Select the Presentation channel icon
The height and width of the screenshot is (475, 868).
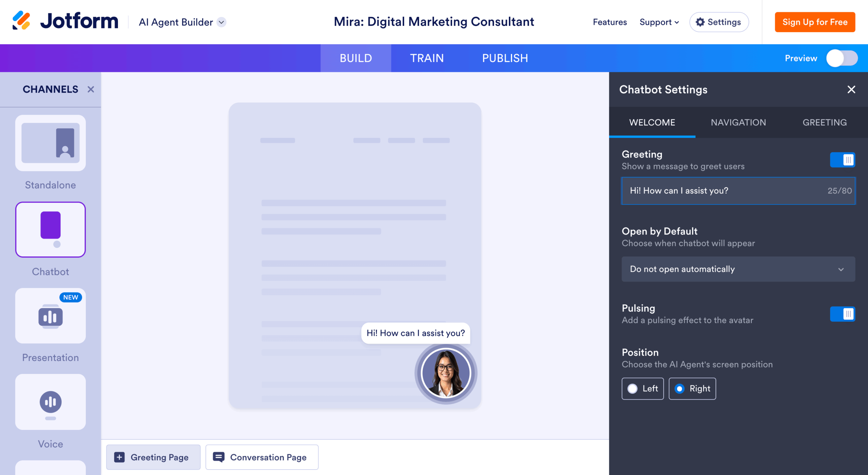point(50,316)
